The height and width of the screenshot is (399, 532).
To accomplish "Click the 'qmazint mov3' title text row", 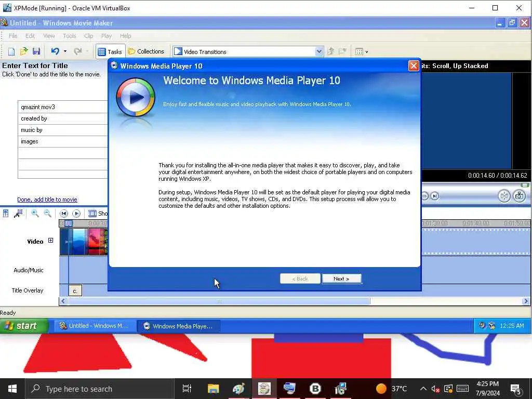I will pos(63,107).
